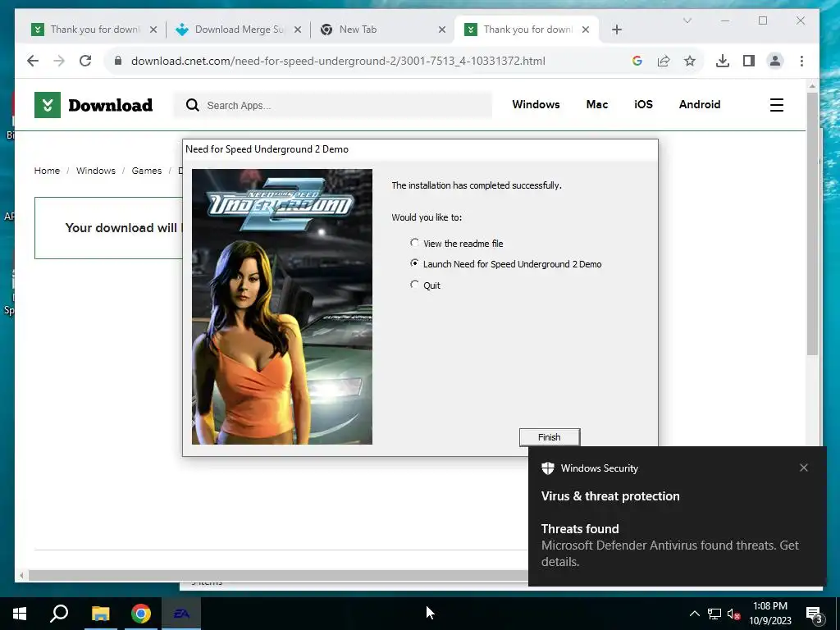Click the green CNET Download logo icon
This screenshot has height=630, width=840.
point(48,105)
